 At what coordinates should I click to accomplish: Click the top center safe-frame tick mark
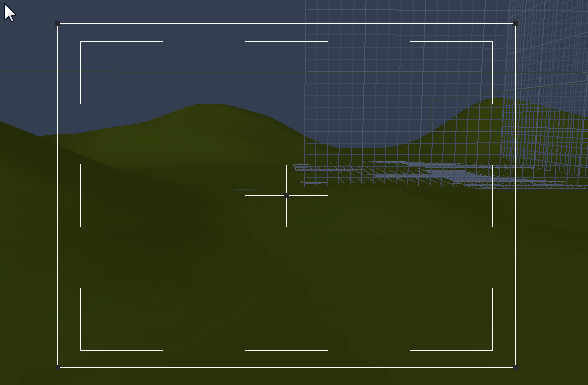[x=286, y=42]
